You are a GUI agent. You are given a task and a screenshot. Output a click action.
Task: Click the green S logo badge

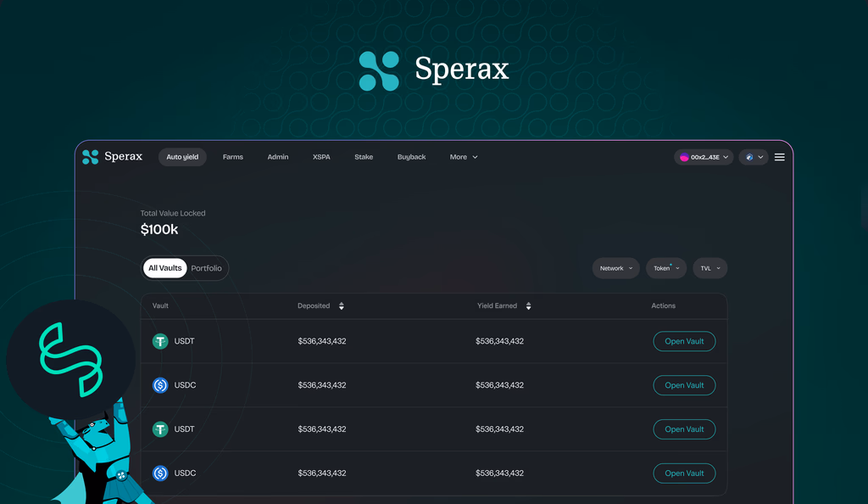tap(70, 360)
